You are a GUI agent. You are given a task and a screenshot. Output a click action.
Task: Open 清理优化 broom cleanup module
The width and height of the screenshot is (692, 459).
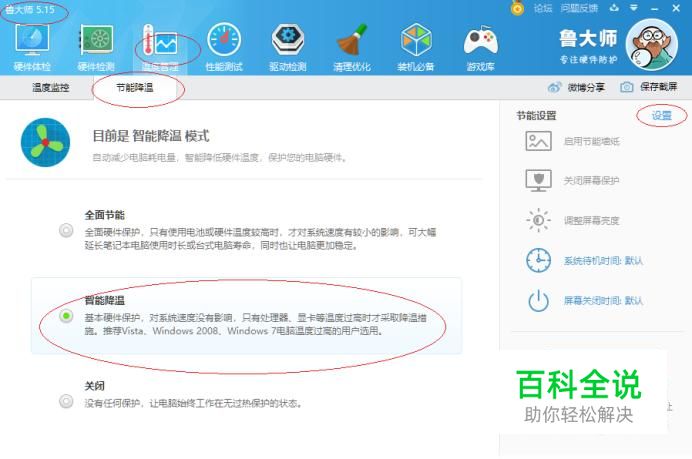[x=352, y=48]
